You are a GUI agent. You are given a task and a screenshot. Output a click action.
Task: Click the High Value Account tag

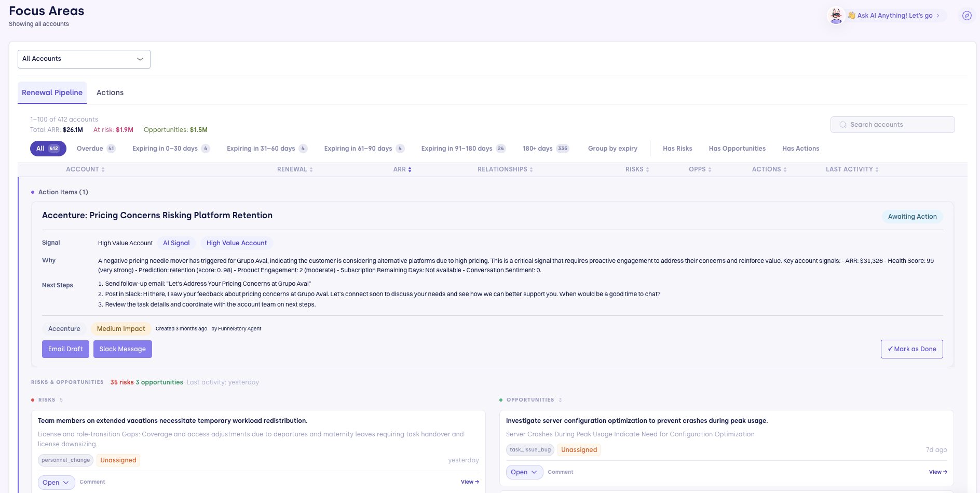pyautogui.click(x=237, y=243)
